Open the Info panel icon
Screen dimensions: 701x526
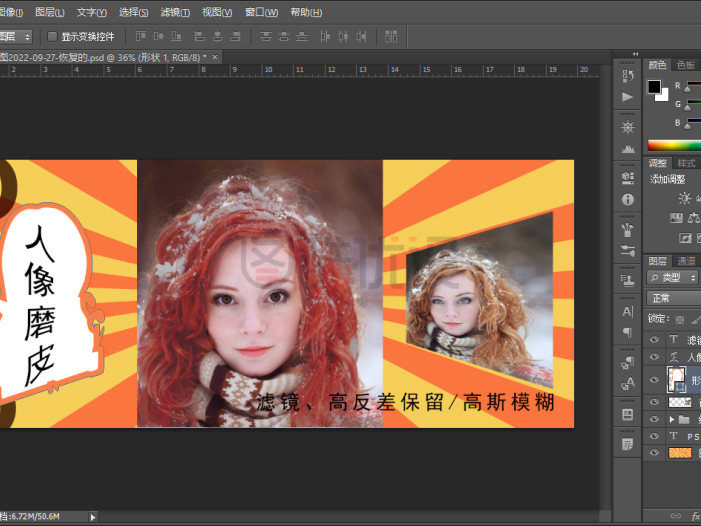[628, 199]
